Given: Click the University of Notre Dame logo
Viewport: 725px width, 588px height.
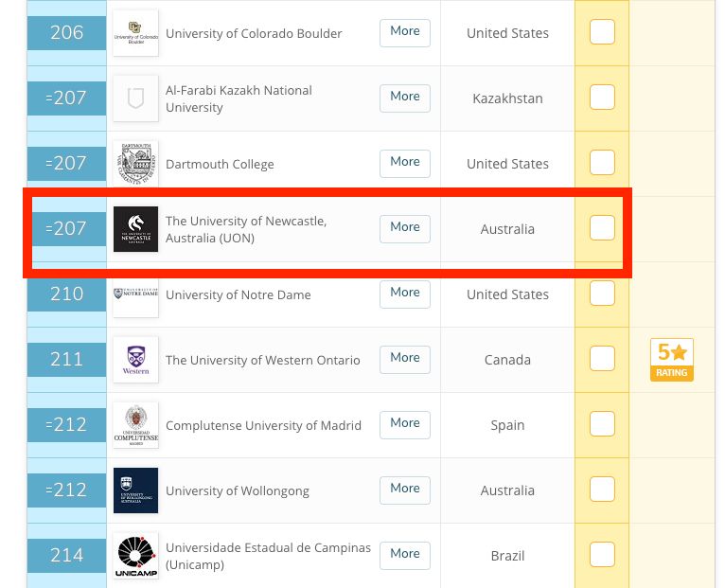Looking at the screenshot, I should 135,294.
